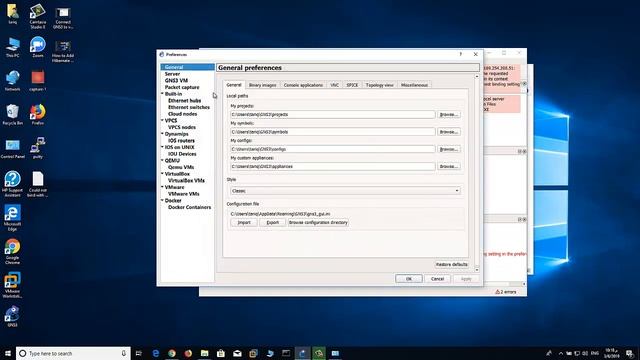Open the capture-1 desktop file
The width and height of the screenshot is (640, 360).
click(x=38, y=80)
